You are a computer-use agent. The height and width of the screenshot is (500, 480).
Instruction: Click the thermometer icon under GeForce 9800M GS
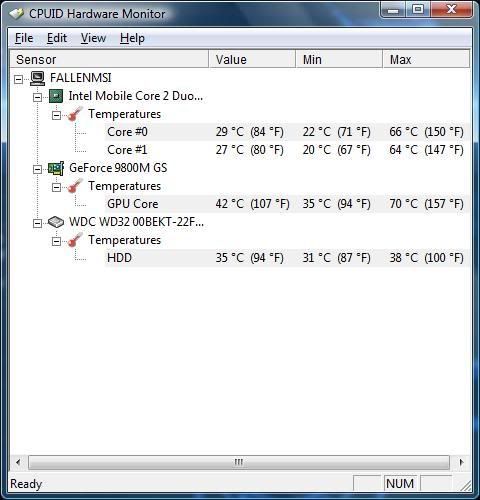(x=75, y=186)
